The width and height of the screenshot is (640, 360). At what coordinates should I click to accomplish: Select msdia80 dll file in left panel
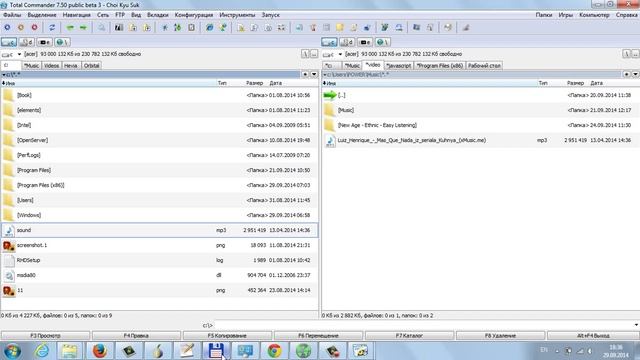point(159,275)
